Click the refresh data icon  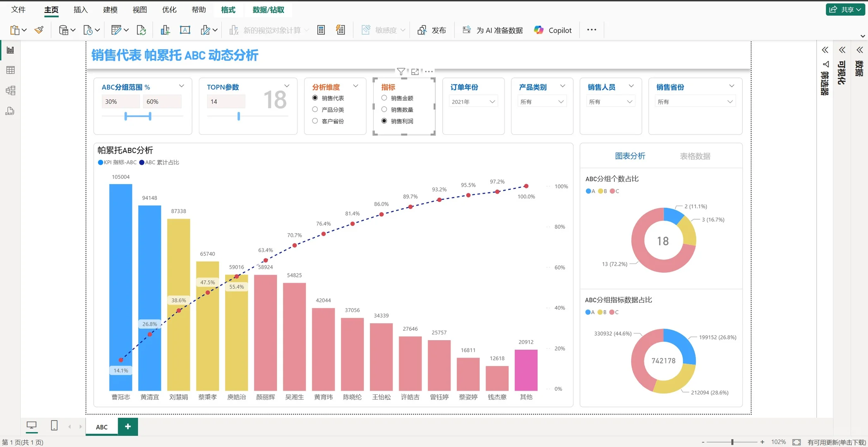[141, 30]
